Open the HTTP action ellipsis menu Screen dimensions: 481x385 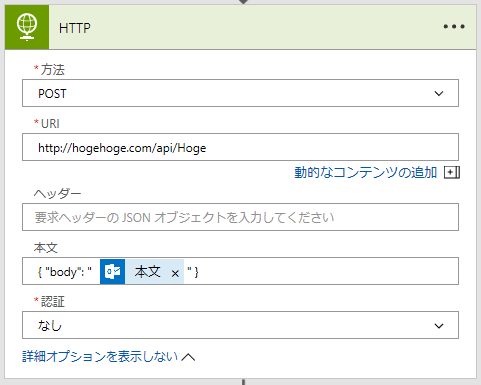(454, 27)
